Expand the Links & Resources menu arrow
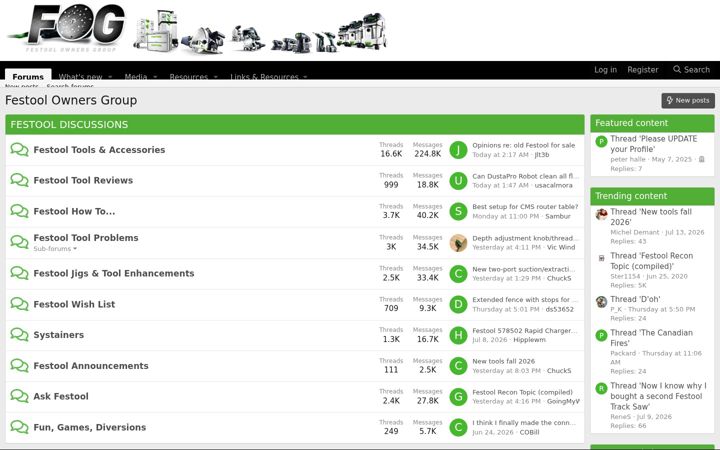 (305, 77)
